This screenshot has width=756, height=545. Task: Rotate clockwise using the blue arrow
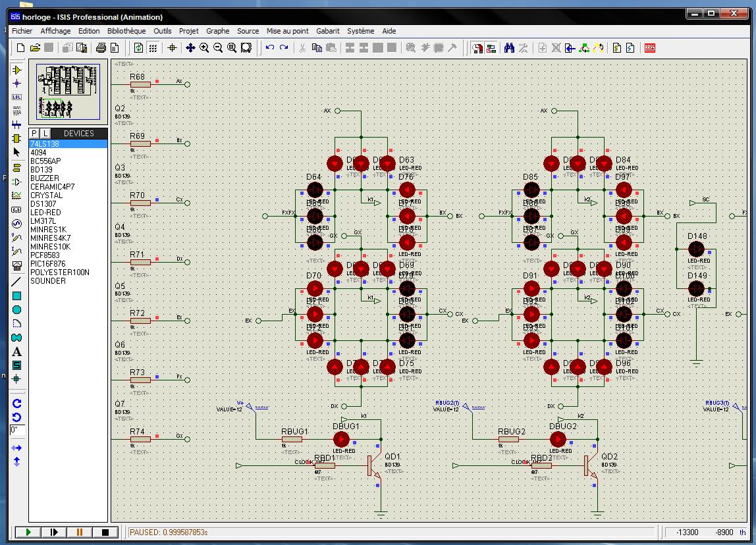17,403
